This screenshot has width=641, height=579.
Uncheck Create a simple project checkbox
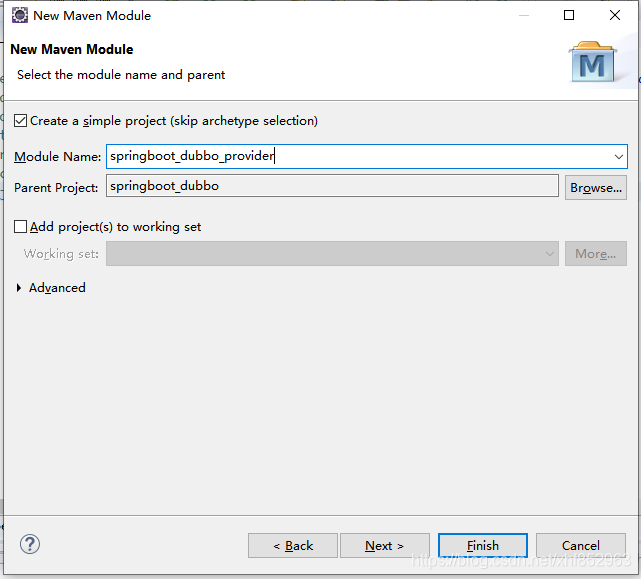20,121
